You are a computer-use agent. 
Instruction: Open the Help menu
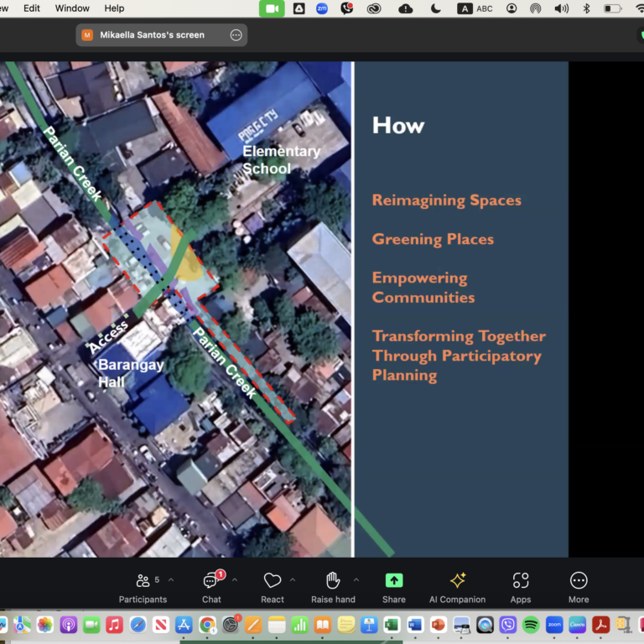pos(114,8)
